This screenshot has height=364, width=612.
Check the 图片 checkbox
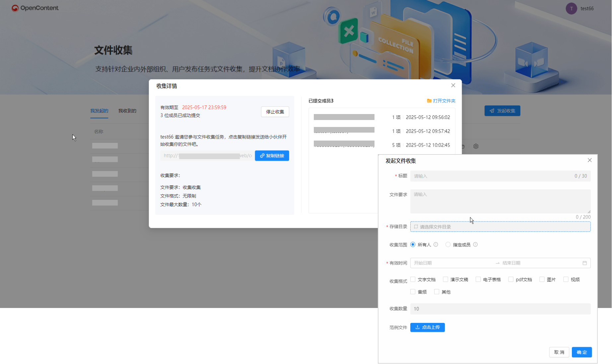coord(542,279)
